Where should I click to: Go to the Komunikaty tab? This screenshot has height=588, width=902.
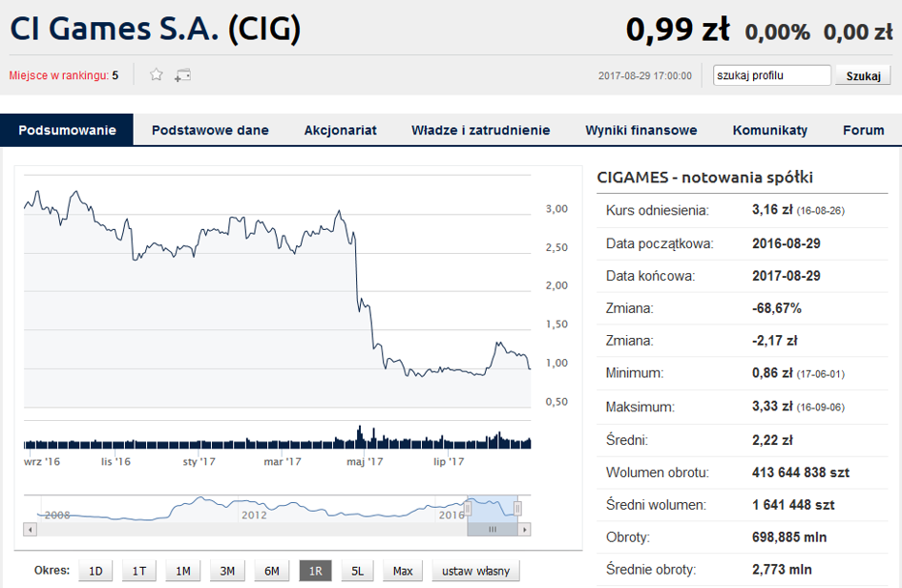coord(769,130)
